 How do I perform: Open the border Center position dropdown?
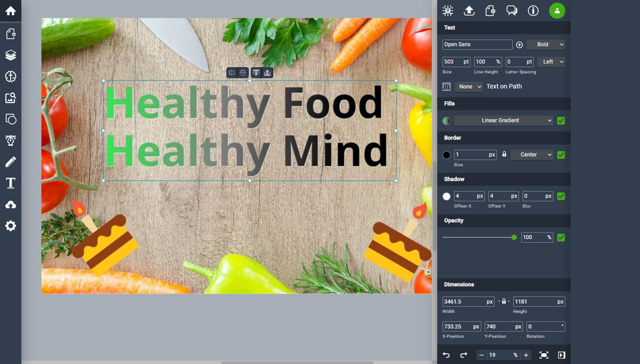pos(532,154)
